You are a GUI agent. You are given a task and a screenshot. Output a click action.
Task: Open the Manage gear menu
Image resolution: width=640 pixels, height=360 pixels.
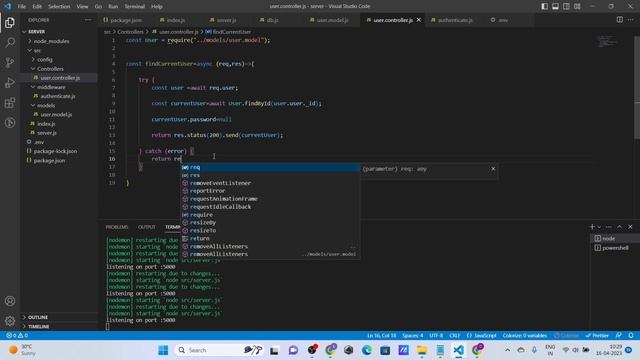10,321
